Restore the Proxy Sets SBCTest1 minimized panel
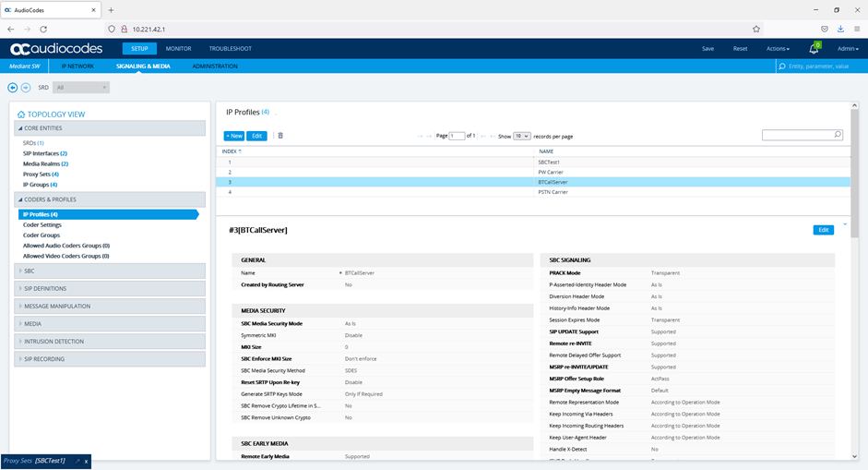 (77, 461)
